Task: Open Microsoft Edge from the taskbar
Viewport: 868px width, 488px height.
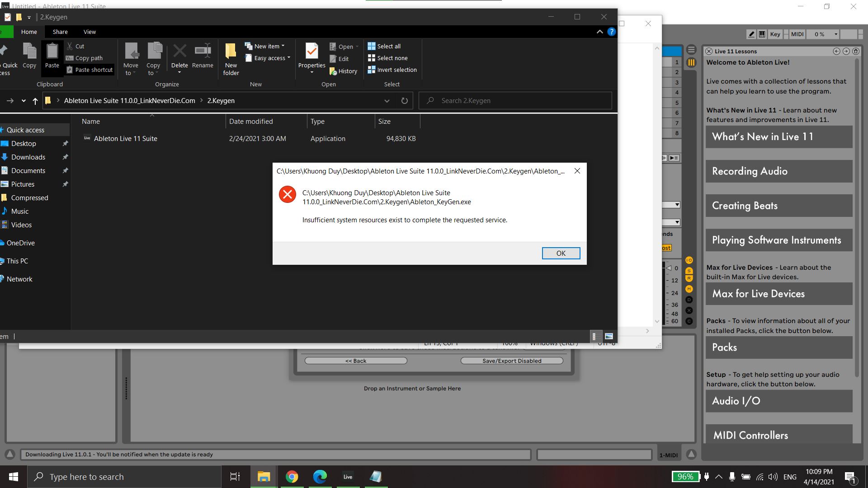Action: (x=320, y=477)
